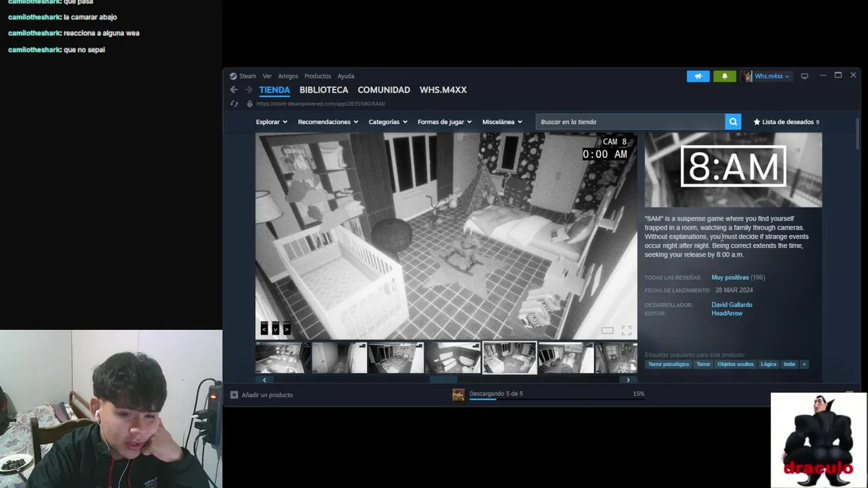
Task: Open Lista de deseados
Action: pyautogui.click(x=787, y=122)
